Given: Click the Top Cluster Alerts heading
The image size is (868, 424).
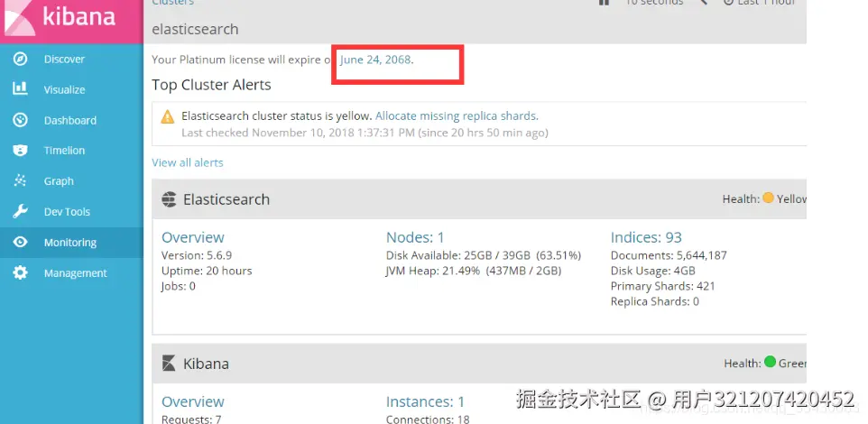Looking at the screenshot, I should 211,85.
